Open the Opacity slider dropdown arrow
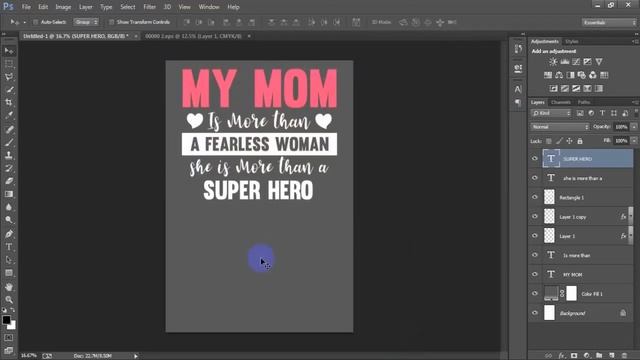This screenshot has height=360, width=640. [634, 127]
